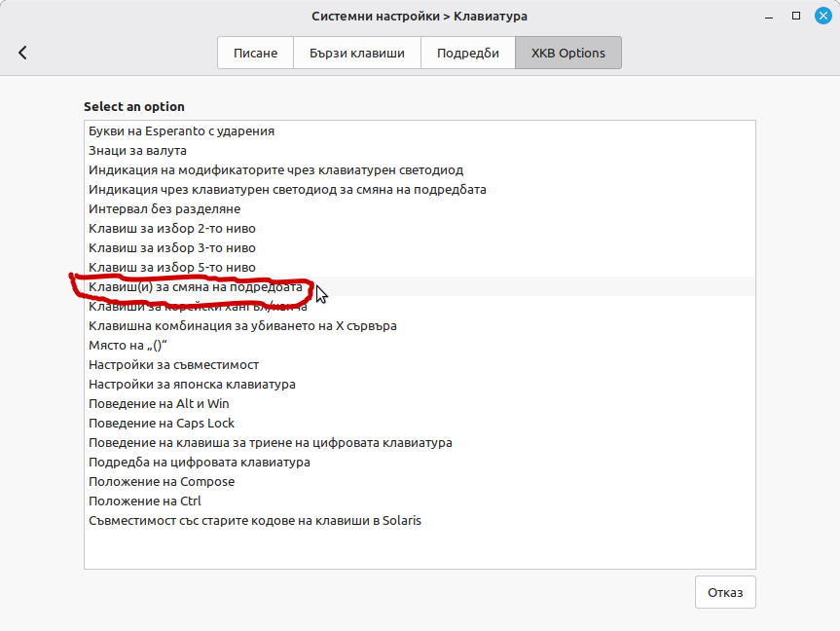This screenshot has height=631, width=840.
Task: Select the Интервал без разделяне option
Action: click(x=420, y=209)
